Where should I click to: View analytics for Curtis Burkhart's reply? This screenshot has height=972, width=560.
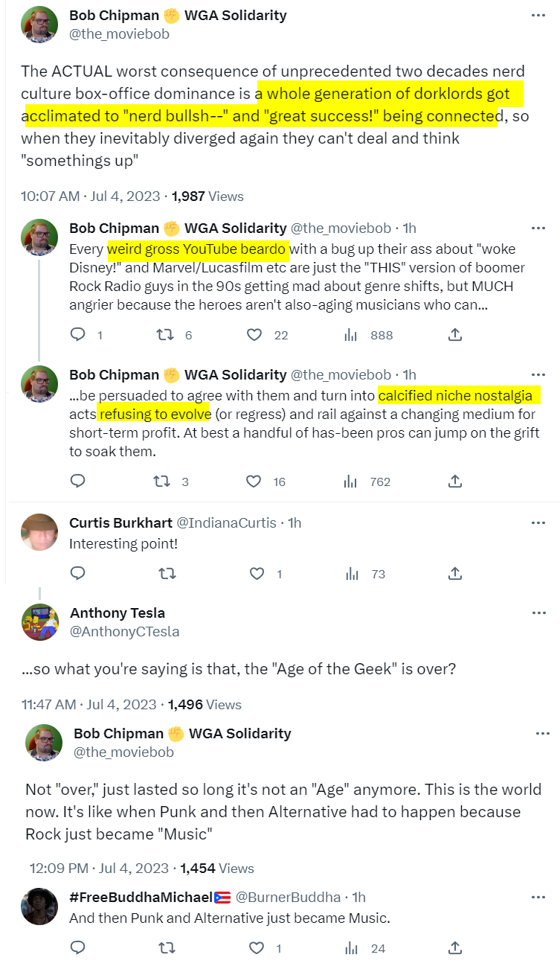(x=350, y=574)
